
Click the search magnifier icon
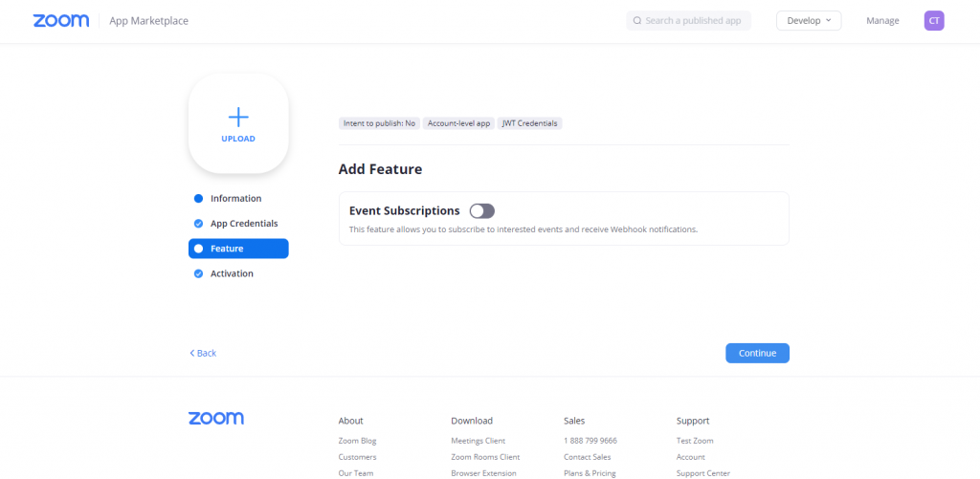point(637,20)
